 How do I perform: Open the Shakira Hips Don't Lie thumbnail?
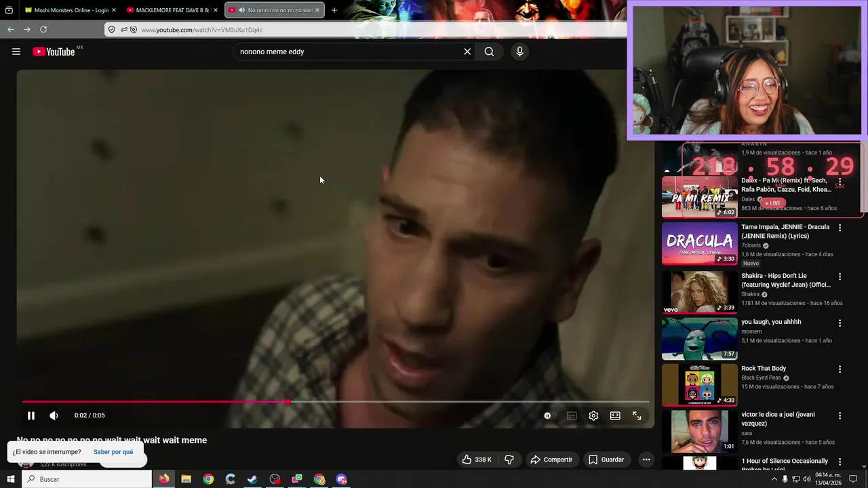(699, 292)
